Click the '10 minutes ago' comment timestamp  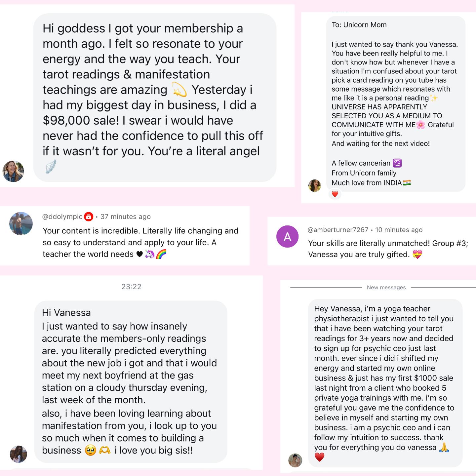coord(399,230)
